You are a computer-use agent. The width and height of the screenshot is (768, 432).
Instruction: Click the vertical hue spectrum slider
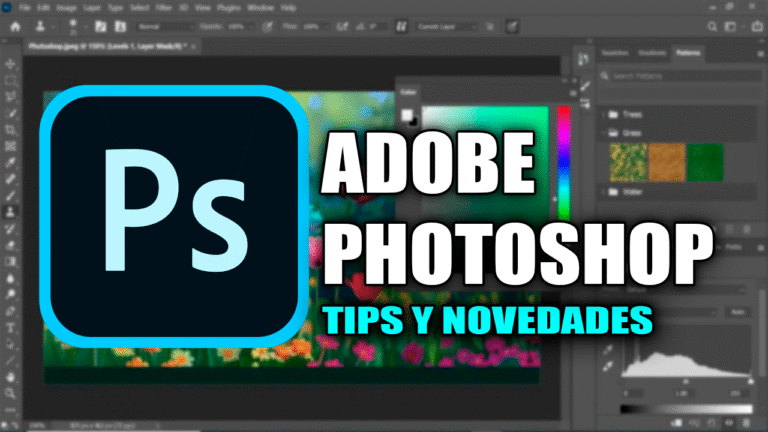[x=564, y=163]
